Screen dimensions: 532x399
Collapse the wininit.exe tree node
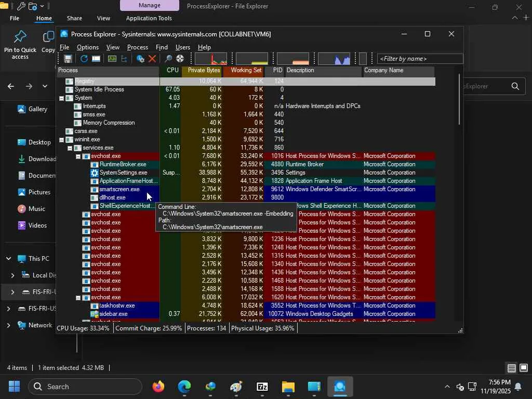tap(61, 139)
